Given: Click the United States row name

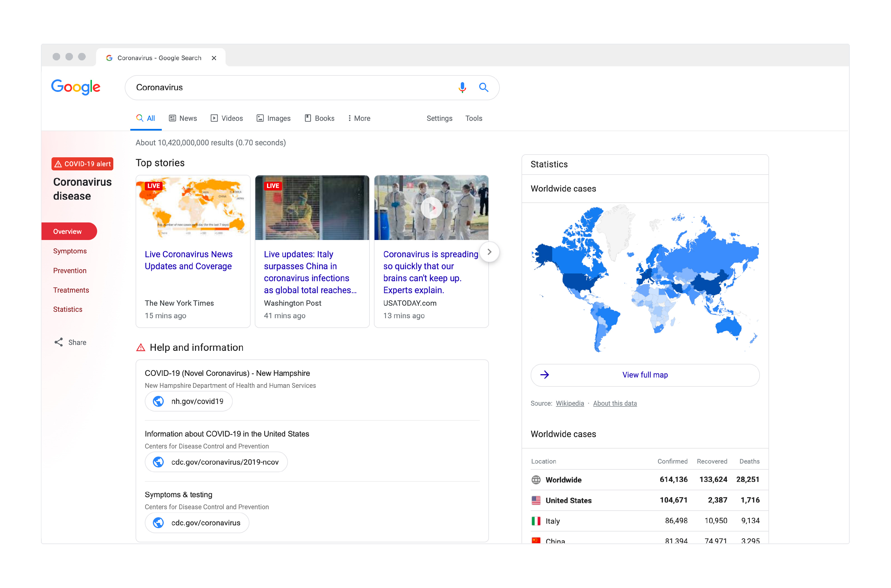Looking at the screenshot, I should tap(568, 500).
